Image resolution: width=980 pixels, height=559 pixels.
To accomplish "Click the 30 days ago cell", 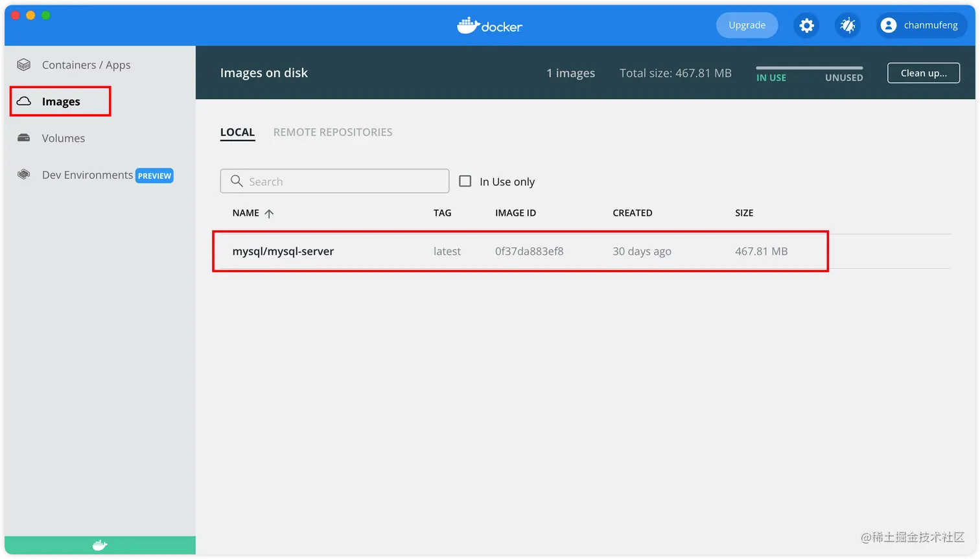I will 642,251.
